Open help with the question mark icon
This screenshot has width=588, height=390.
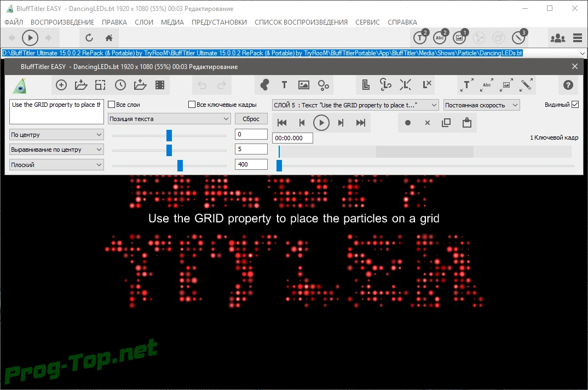pyautogui.click(x=568, y=85)
